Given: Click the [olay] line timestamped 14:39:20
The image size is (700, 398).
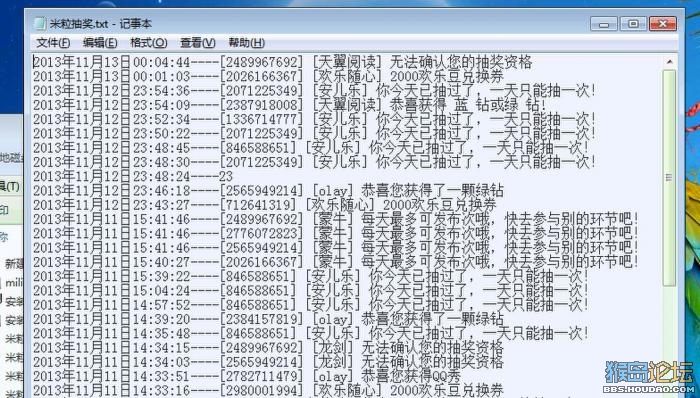Looking at the screenshot, I should click(x=268, y=319).
